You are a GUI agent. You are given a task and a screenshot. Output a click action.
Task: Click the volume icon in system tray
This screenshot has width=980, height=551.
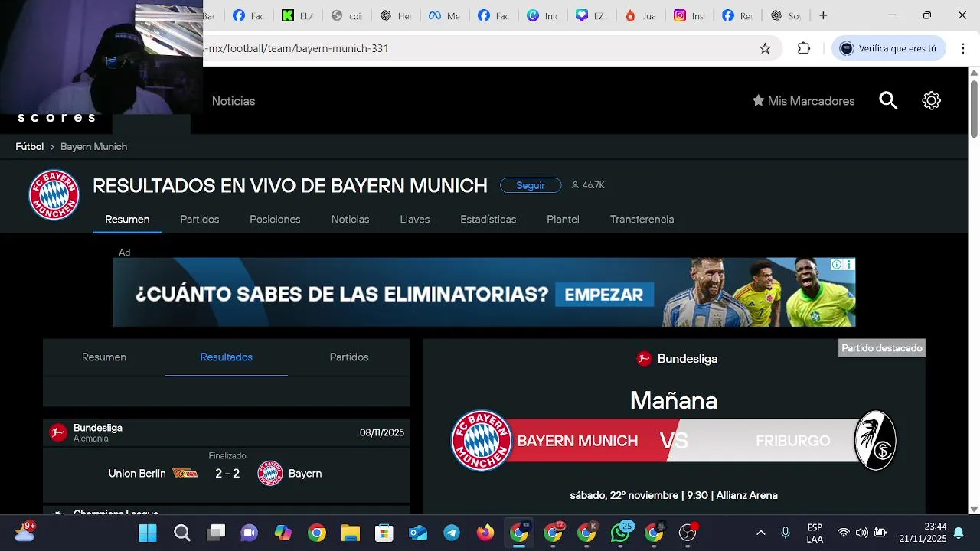click(x=861, y=533)
